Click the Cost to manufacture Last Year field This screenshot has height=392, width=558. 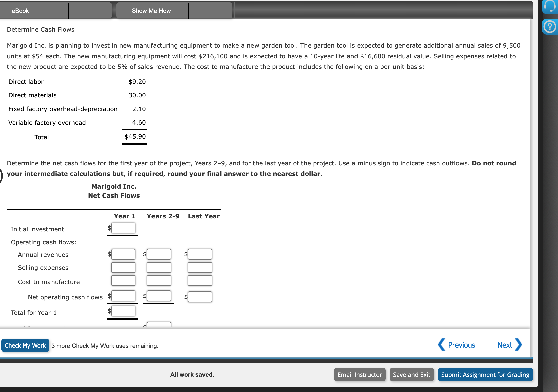[200, 280]
